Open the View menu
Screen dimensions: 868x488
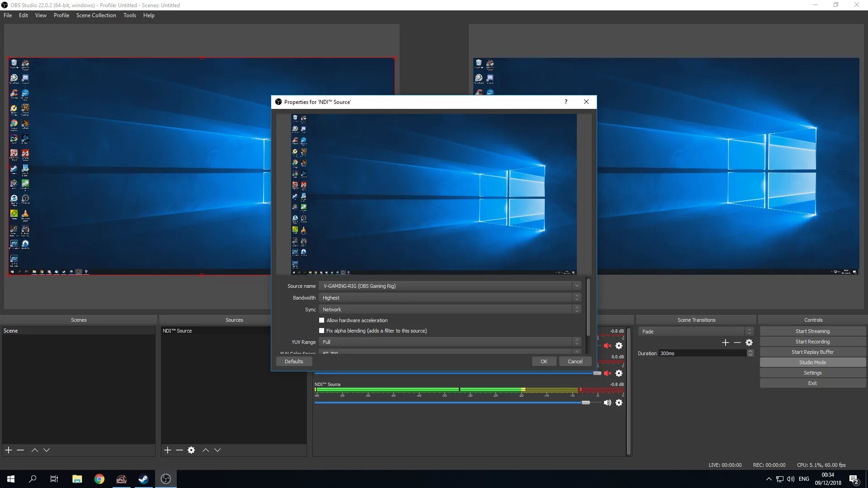pos(40,15)
